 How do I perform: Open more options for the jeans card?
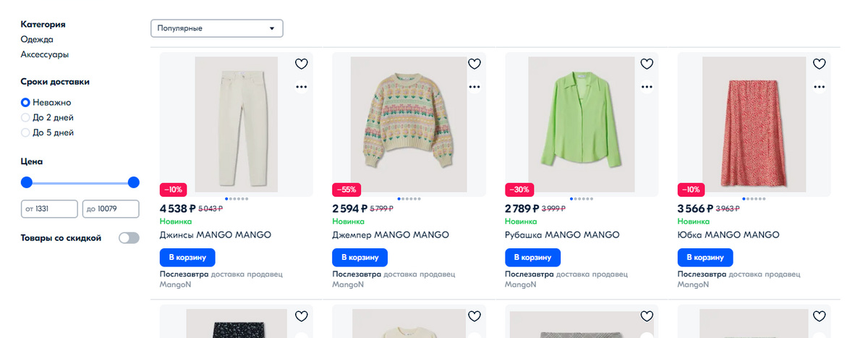click(302, 87)
